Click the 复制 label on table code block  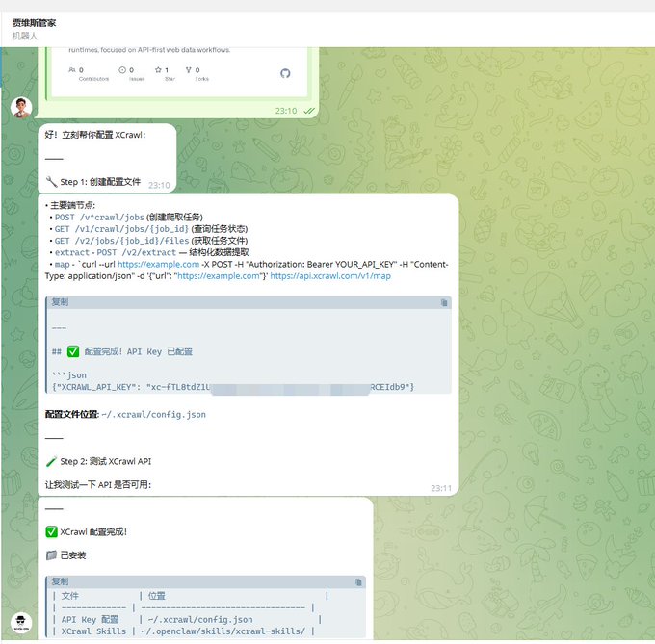[60, 581]
